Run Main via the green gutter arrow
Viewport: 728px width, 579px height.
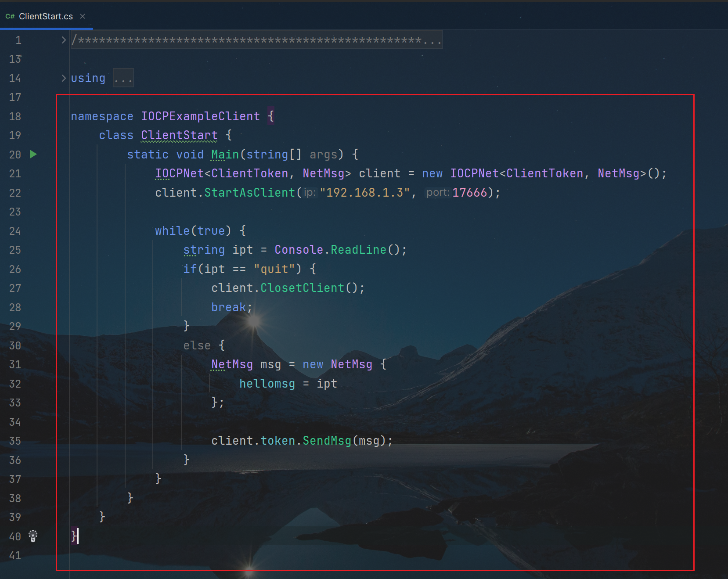[33, 154]
